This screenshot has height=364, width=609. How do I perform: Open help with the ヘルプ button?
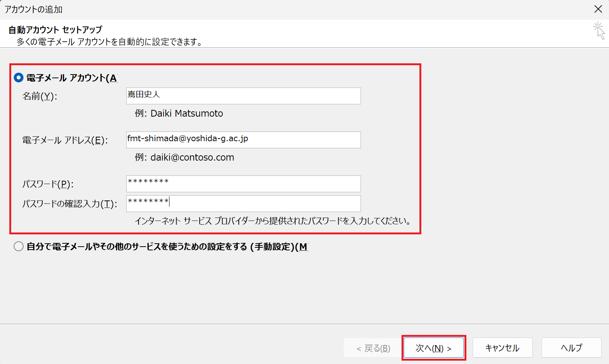click(571, 348)
